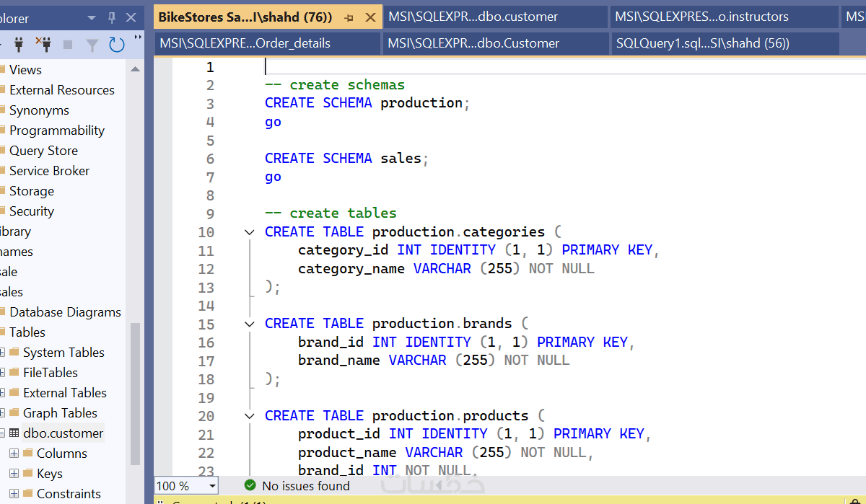Refresh Object Explorer with the circular arrow

tap(117, 45)
